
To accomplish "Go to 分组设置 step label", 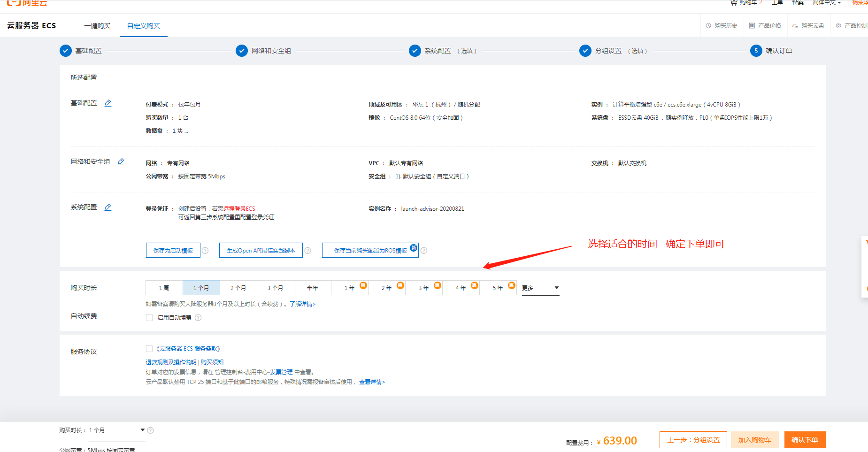I will [x=608, y=51].
